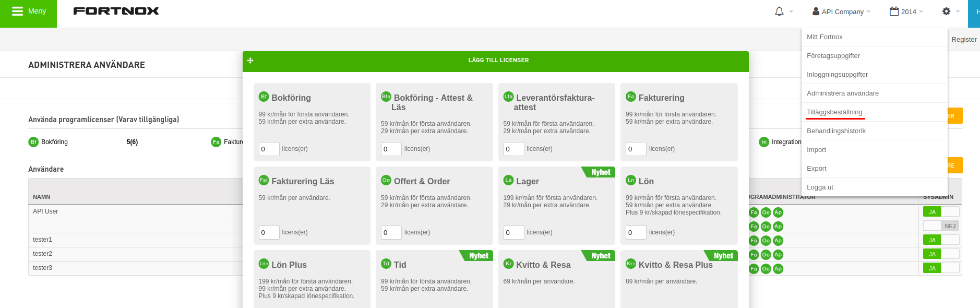The width and height of the screenshot is (980, 308).
Task: Toggle sysadmin switch for API User
Action: 941,212
